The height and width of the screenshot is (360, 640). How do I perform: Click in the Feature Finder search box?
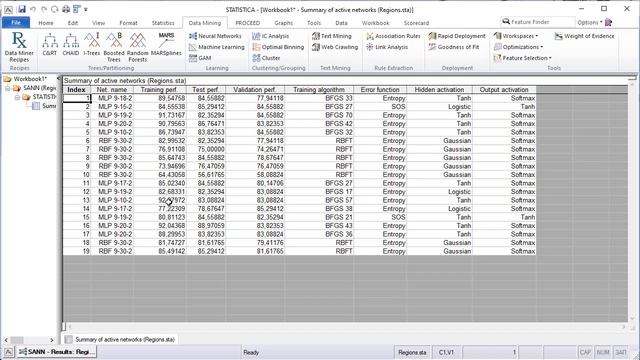pos(538,22)
